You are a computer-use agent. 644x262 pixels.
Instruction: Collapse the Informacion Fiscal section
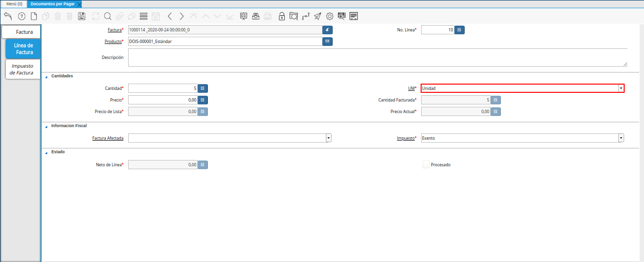46,126
